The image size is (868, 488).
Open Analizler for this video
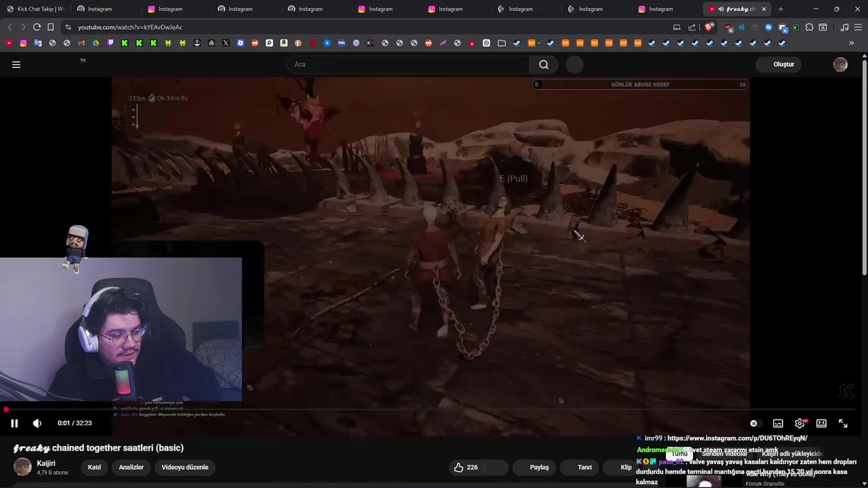point(131,467)
